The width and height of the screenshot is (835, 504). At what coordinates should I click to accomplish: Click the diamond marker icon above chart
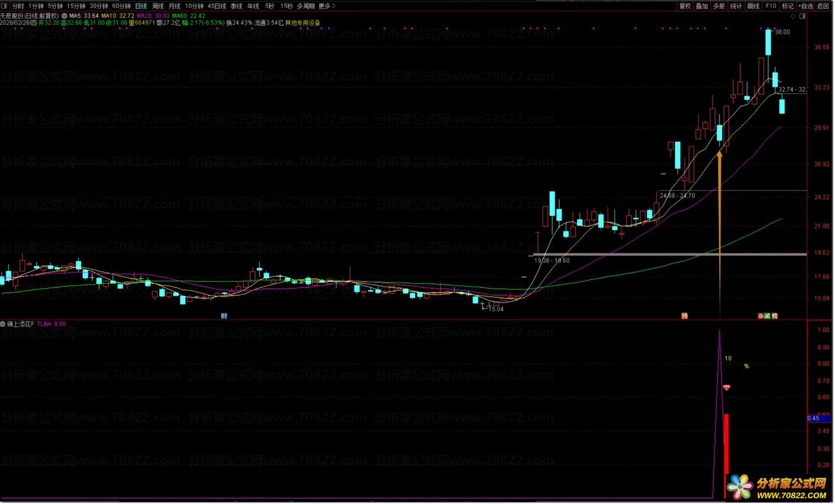[793, 16]
